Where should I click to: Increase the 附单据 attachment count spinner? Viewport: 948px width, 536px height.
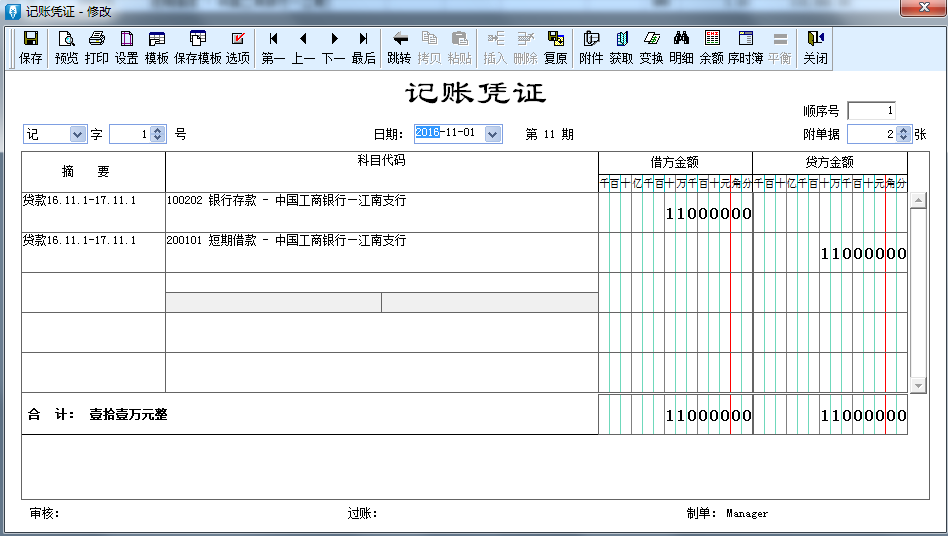pyautogui.click(x=903, y=131)
